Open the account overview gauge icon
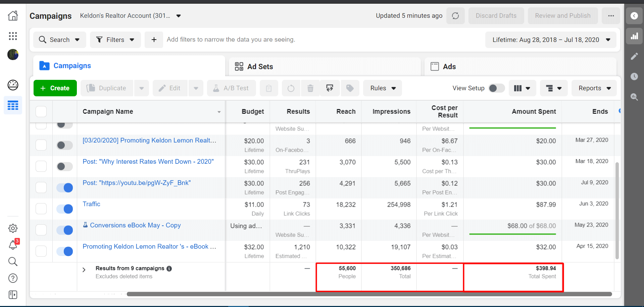Image resolution: width=644 pixels, height=307 pixels. pos(13,85)
